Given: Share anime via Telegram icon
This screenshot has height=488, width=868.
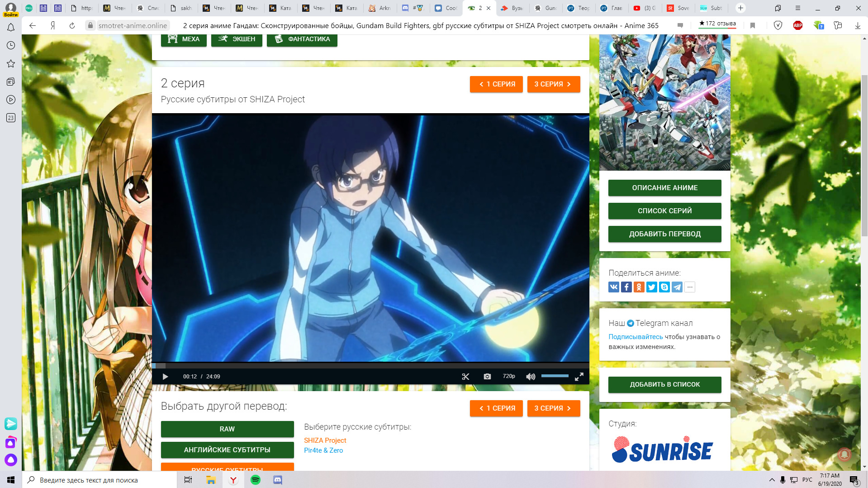Looking at the screenshot, I should (677, 287).
